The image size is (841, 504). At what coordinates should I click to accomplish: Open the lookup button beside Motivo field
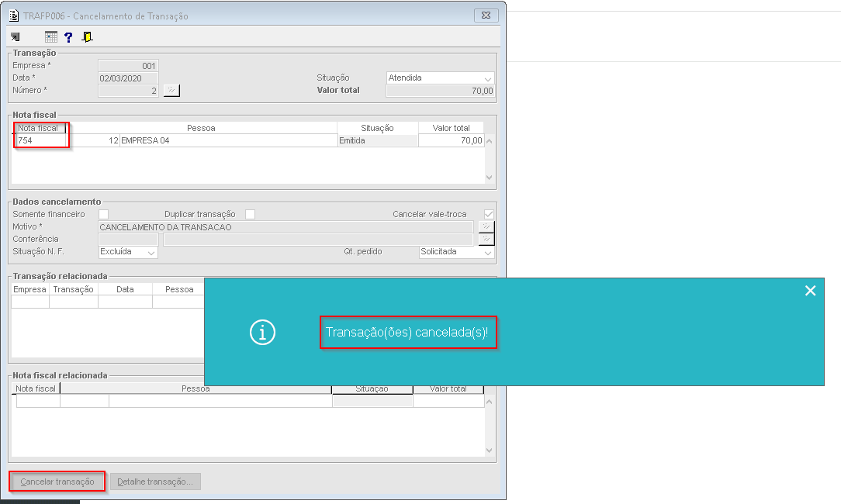tap(486, 226)
